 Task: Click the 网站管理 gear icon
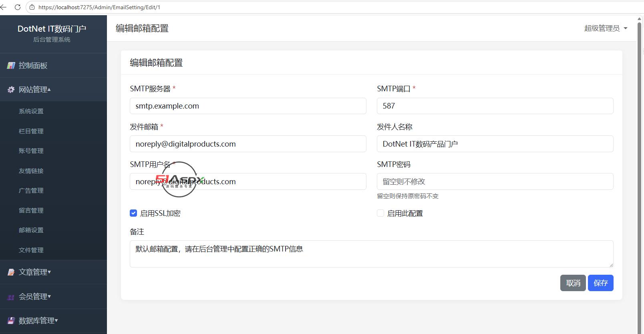pyautogui.click(x=11, y=90)
